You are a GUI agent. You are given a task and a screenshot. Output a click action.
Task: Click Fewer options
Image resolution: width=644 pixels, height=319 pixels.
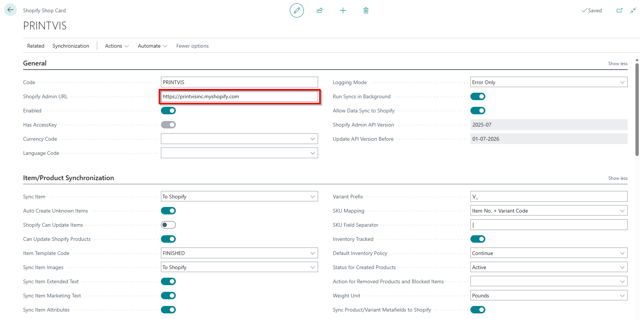(192, 46)
